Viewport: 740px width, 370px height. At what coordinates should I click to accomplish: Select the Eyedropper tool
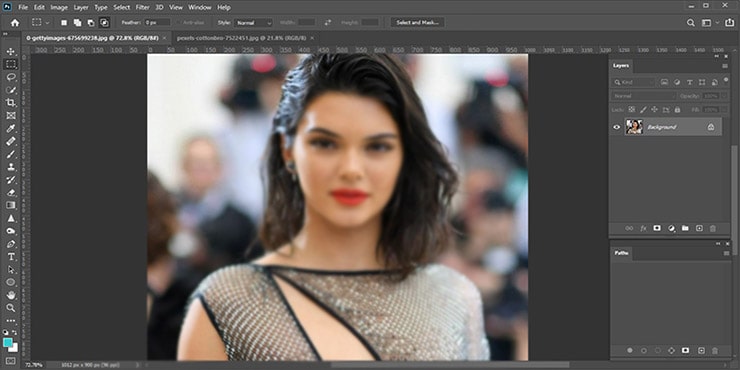click(x=11, y=128)
